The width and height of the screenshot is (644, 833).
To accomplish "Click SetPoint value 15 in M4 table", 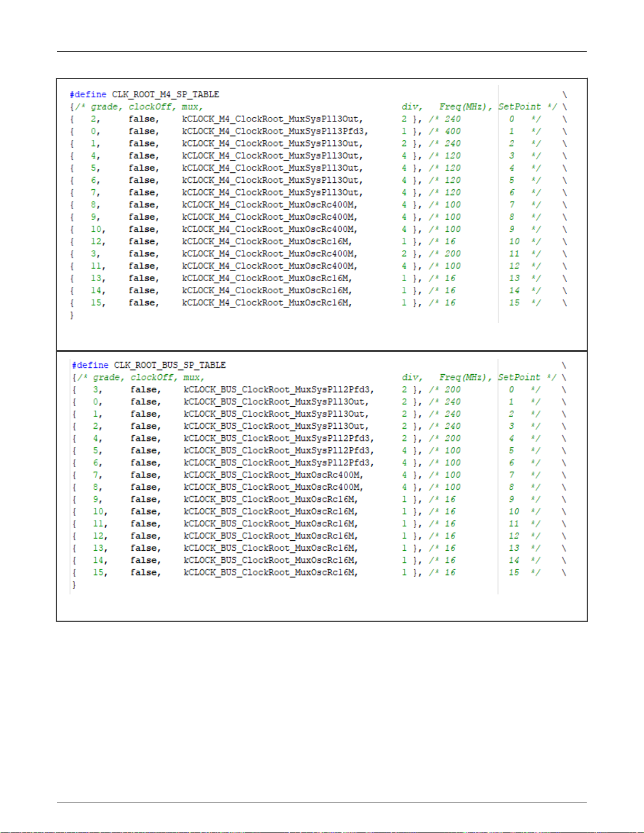I will coord(514,303).
